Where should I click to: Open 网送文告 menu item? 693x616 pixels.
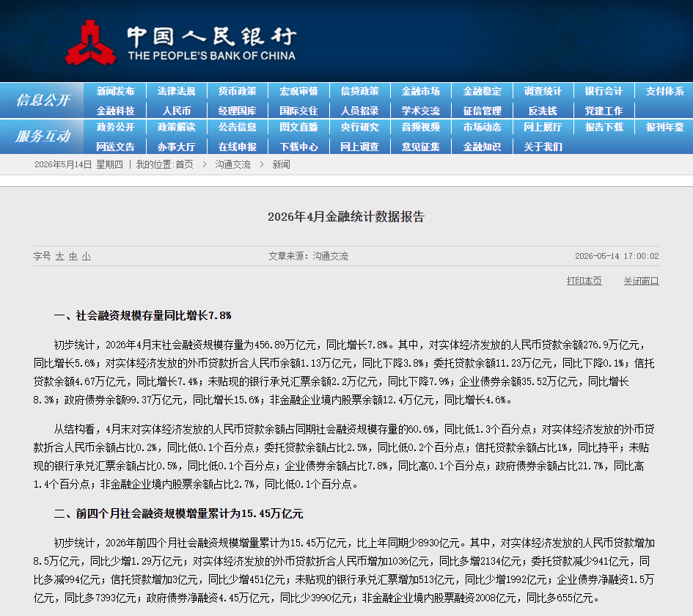[x=115, y=146]
